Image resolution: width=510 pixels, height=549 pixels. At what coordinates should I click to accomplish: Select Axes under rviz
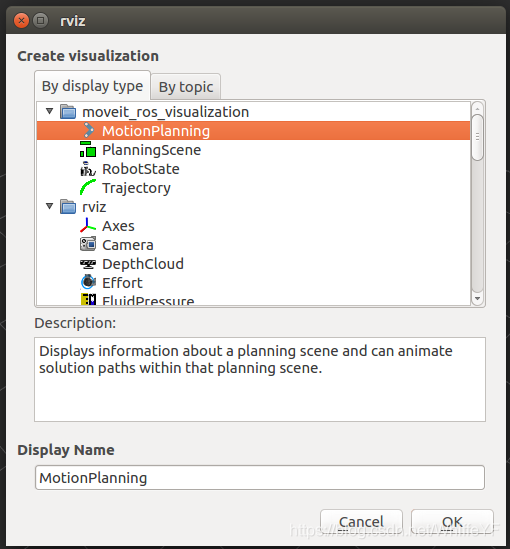(118, 226)
